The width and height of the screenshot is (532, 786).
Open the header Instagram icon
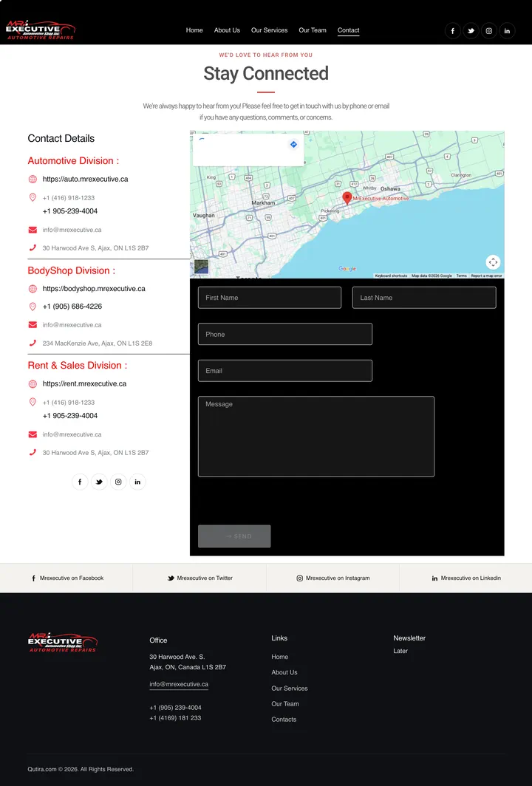click(x=489, y=30)
